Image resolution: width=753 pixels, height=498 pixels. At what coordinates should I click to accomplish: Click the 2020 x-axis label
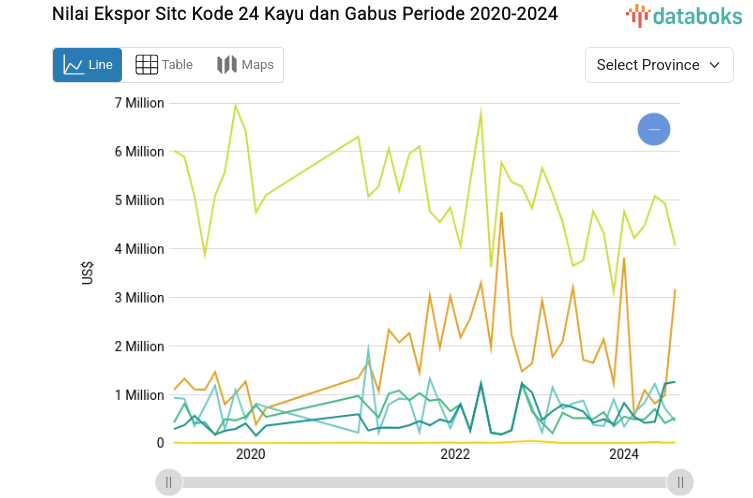tap(250, 455)
